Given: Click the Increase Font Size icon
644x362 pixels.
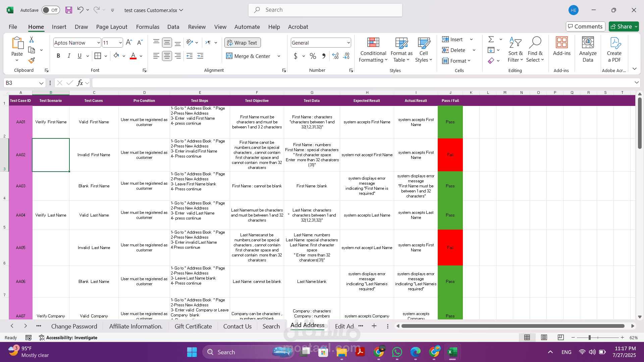Looking at the screenshot, I should click(129, 43).
